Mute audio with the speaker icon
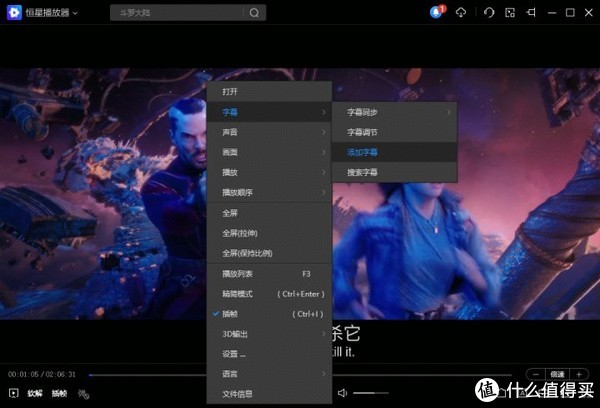This screenshot has width=600, height=408. (x=342, y=393)
